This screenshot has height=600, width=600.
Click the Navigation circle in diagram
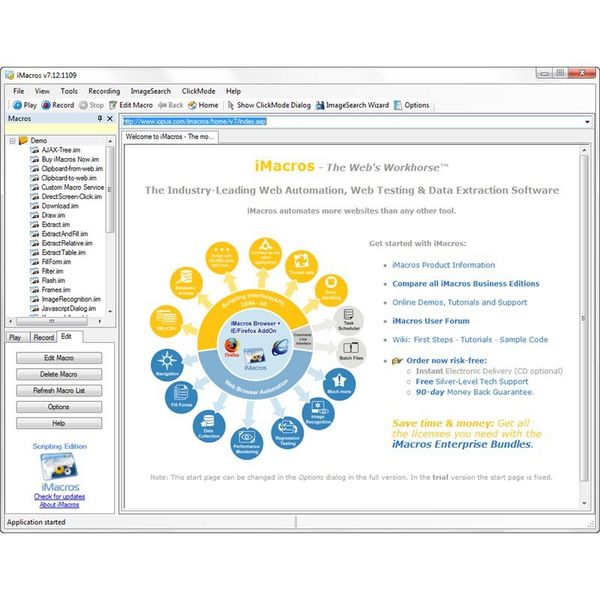167,365
